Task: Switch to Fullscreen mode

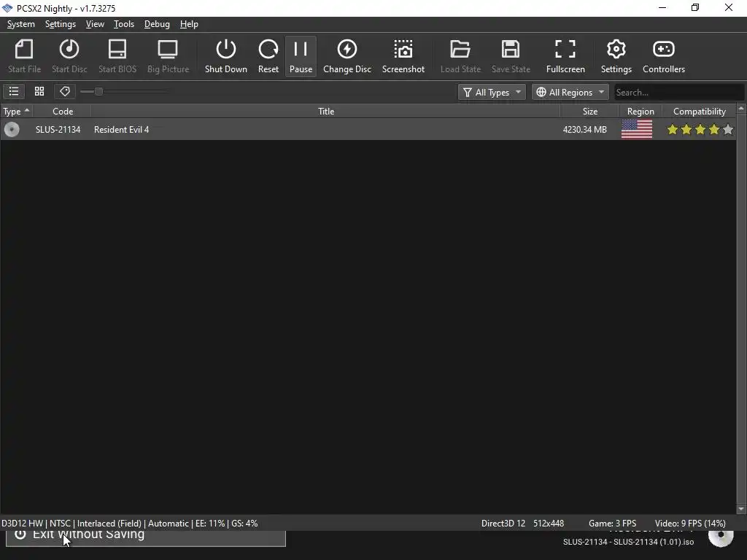Action: point(565,56)
